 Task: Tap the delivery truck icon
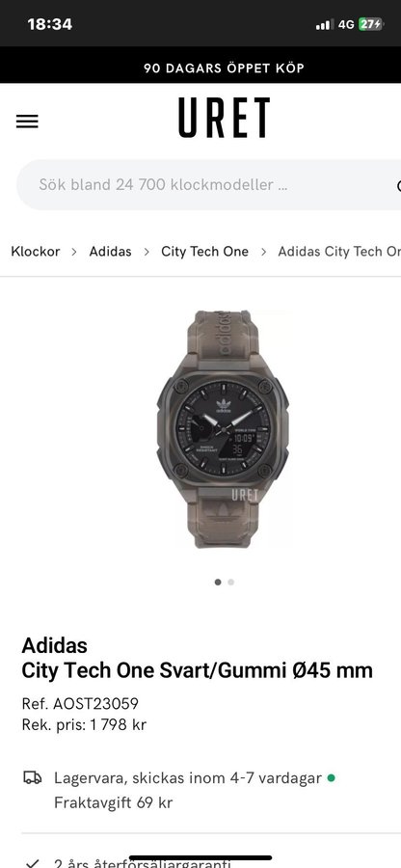[33, 777]
